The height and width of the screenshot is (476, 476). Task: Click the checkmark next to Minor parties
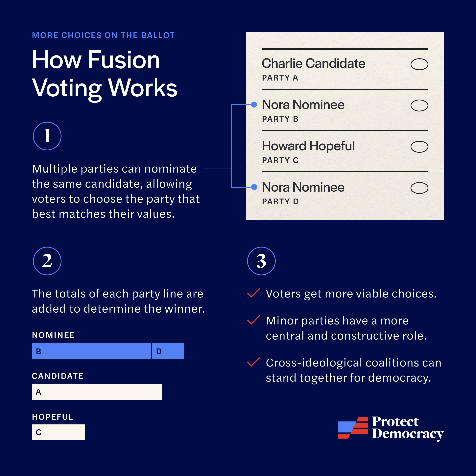point(253,320)
